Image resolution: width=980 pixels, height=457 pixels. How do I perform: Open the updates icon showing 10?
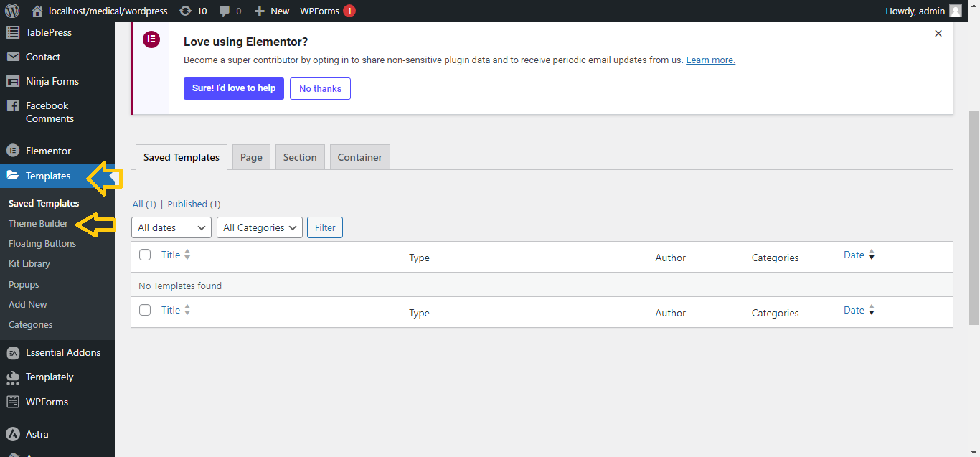click(x=185, y=11)
